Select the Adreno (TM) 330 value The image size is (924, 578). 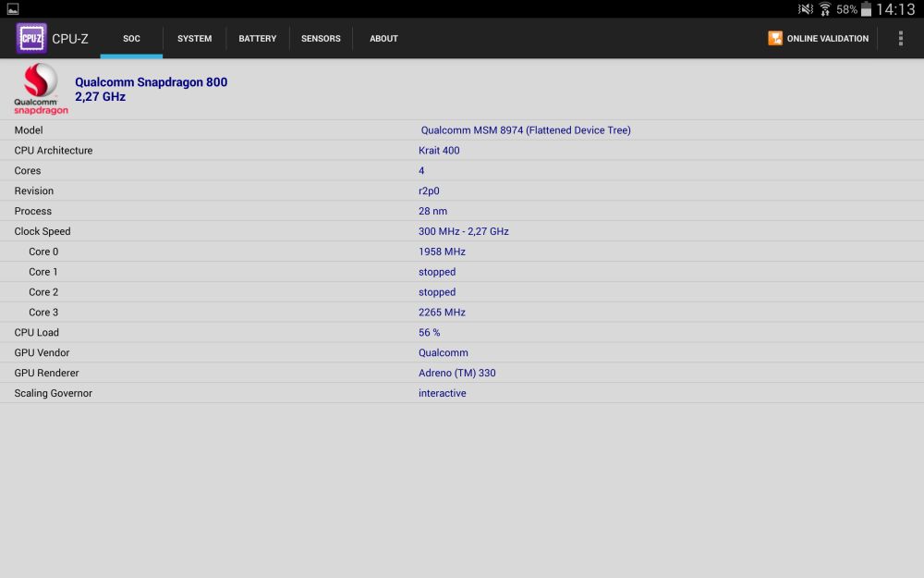tap(457, 373)
